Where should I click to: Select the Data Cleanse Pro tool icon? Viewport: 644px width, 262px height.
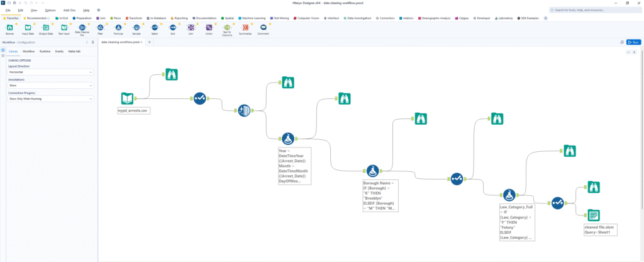[x=82, y=28]
